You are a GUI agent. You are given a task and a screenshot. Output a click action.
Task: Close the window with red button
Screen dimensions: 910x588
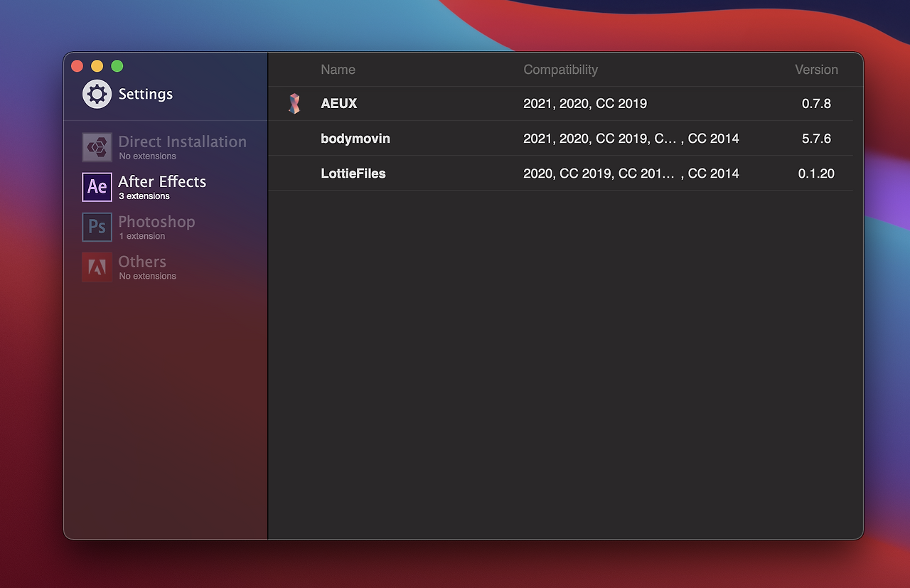tap(77, 66)
